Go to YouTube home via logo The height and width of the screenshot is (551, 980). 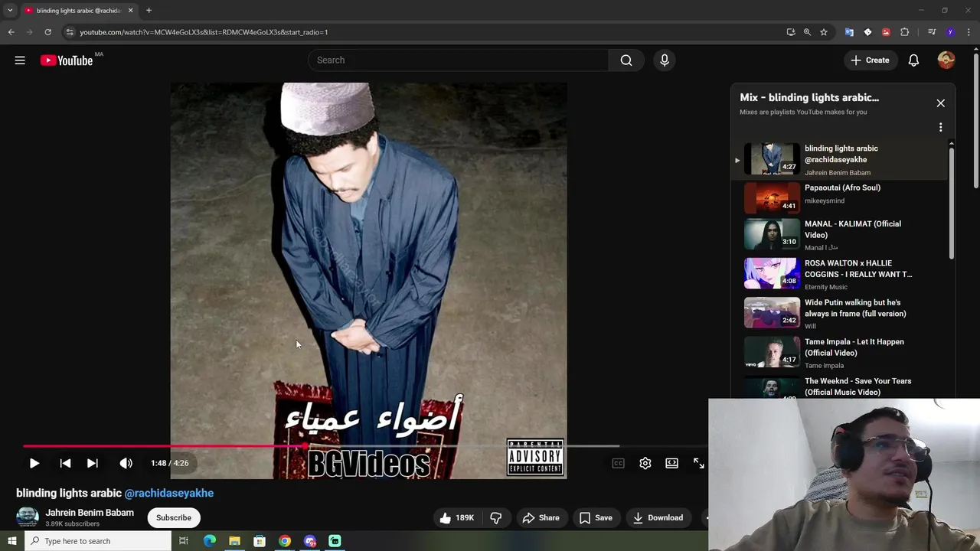pos(67,60)
